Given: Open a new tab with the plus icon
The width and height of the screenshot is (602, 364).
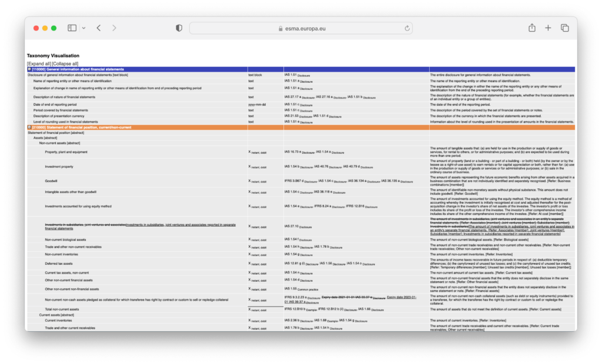Looking at the screenshot, I should click(x=548, y=28).
